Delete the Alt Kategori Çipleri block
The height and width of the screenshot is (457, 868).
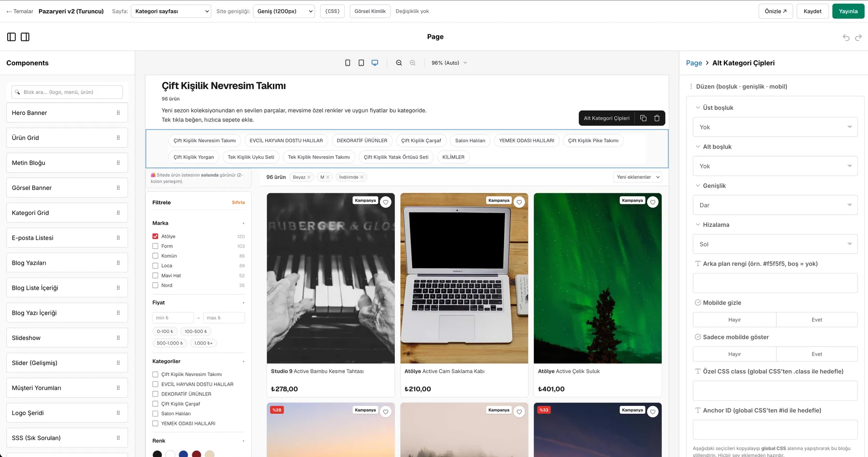[657, 118]
